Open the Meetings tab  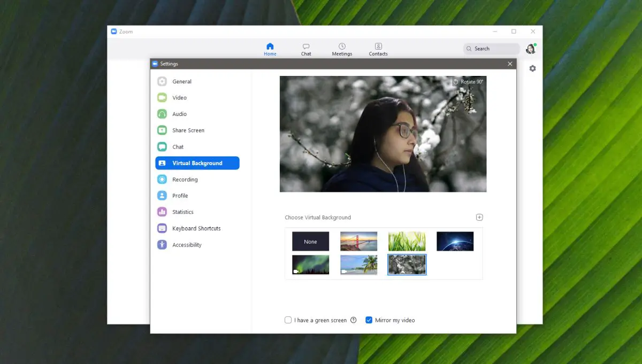pos(342,49)
